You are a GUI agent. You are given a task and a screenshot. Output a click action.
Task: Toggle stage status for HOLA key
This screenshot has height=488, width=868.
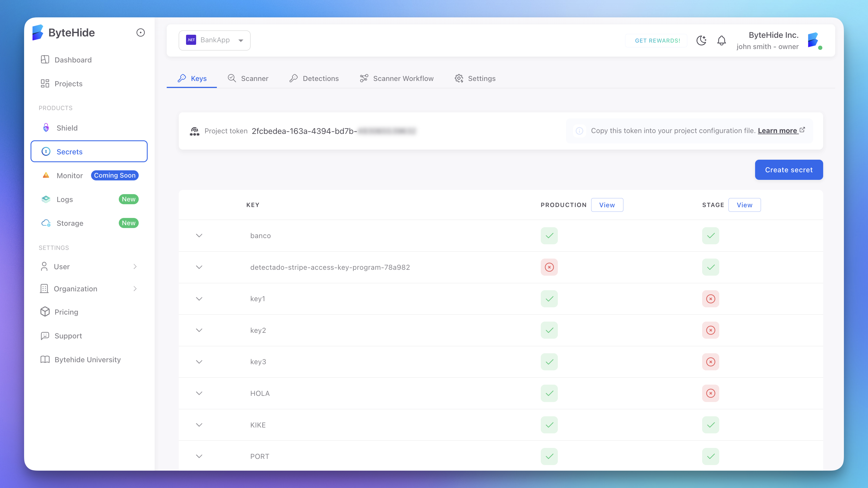point(711,393)
